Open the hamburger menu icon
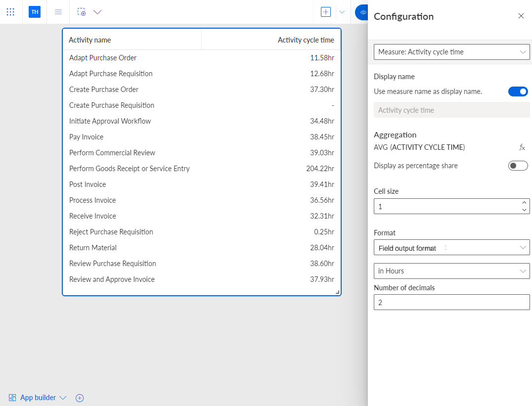 [x=58, y=12]
